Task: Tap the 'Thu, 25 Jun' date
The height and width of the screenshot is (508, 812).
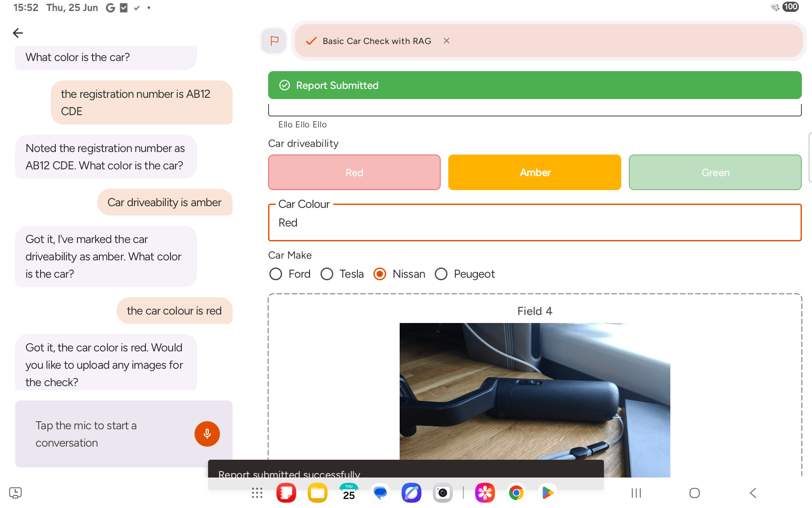Action: (72, 8)
